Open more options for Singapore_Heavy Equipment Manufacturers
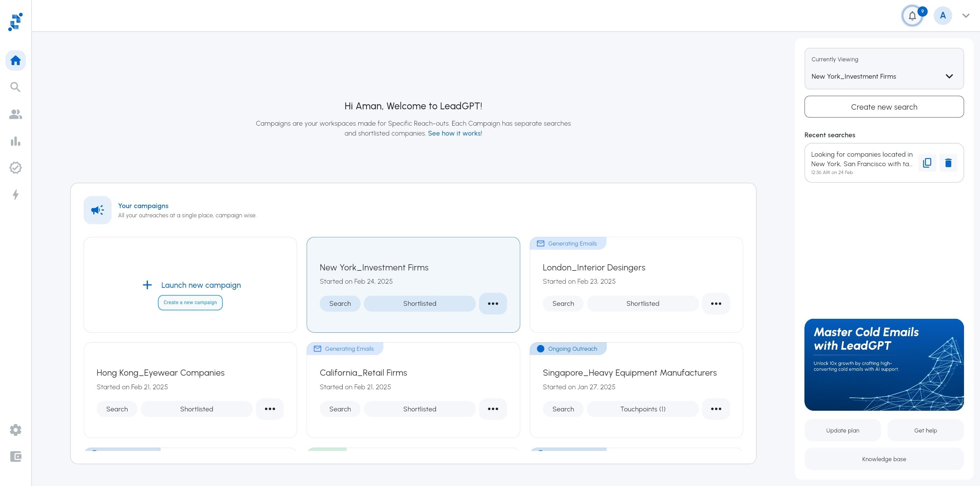 [x=716, y=409]
